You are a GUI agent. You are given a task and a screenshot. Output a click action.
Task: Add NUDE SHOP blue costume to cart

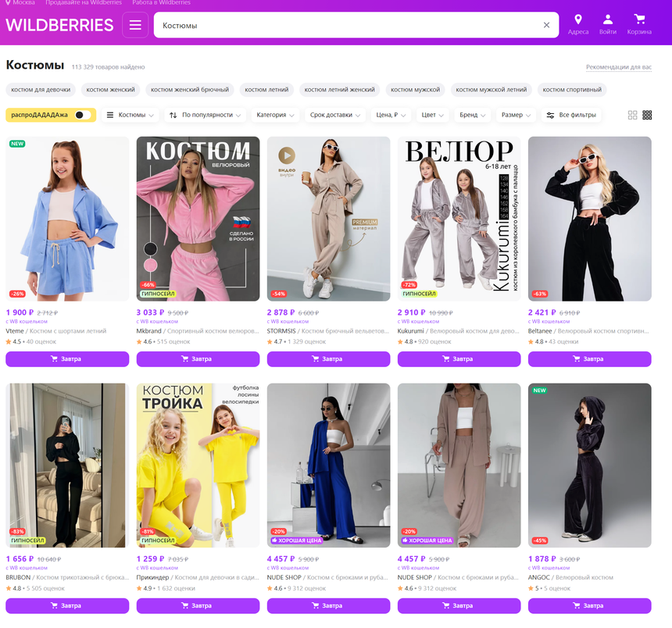coord(329,605)
